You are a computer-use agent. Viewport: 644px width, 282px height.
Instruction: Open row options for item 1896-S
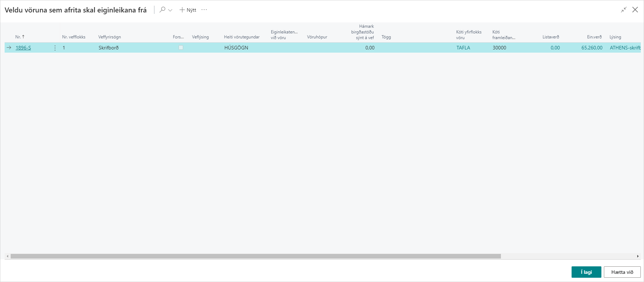point(55,48)
